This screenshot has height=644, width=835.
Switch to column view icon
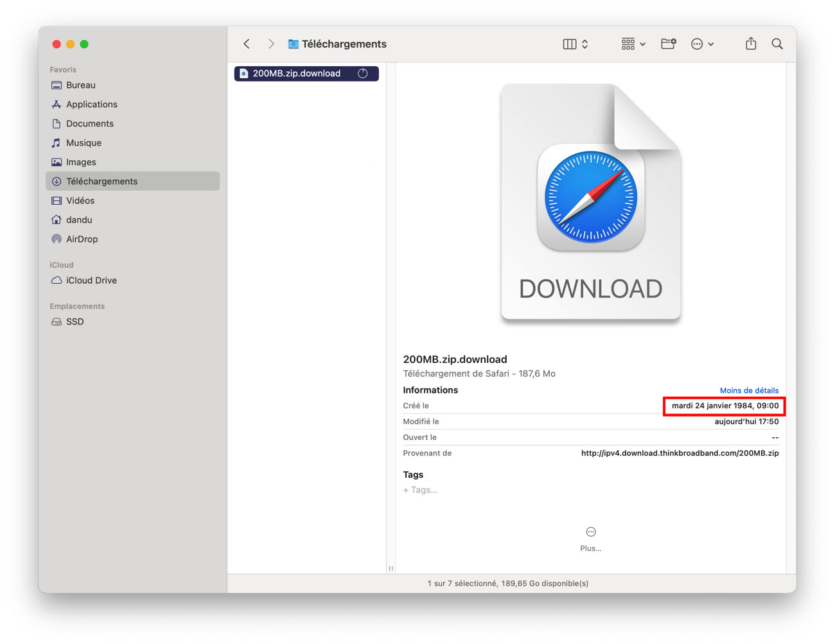[570, 44]
